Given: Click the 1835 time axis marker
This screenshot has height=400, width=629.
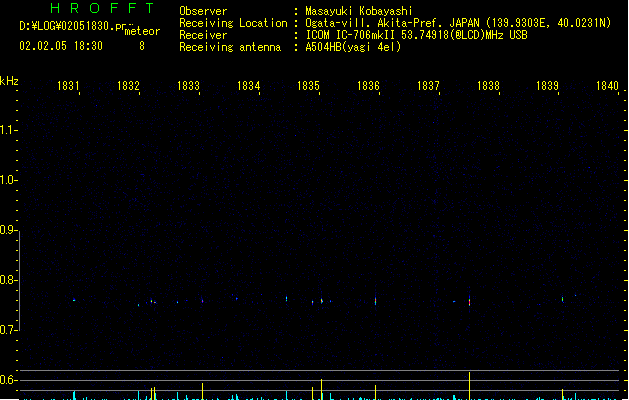Looking at the screenshot, I should (x=308, y=85).
